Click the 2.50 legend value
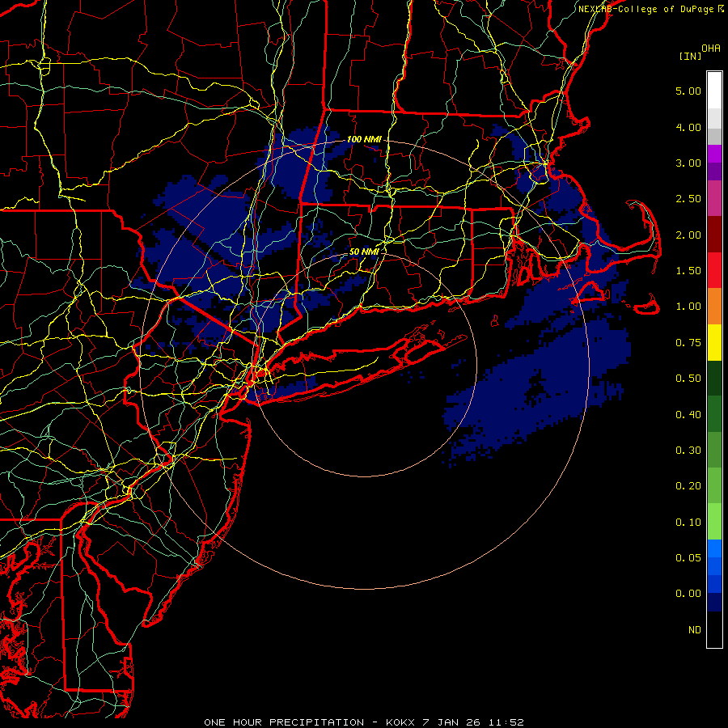 [x=688, y=199]
